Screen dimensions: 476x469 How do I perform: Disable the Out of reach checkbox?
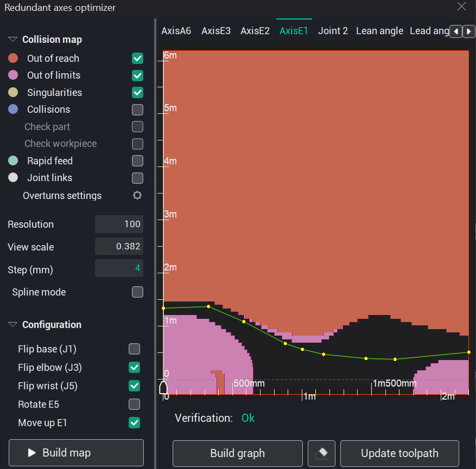[x=137, y=58]
